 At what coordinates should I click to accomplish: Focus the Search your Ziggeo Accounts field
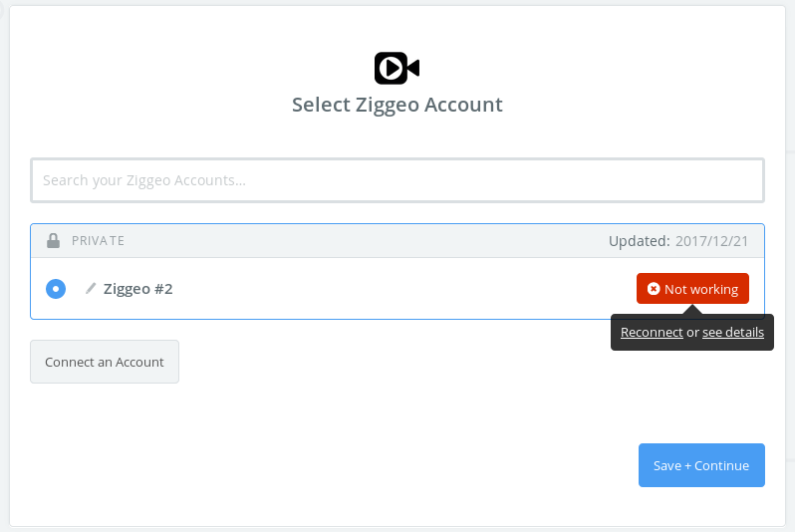[397, 180]
